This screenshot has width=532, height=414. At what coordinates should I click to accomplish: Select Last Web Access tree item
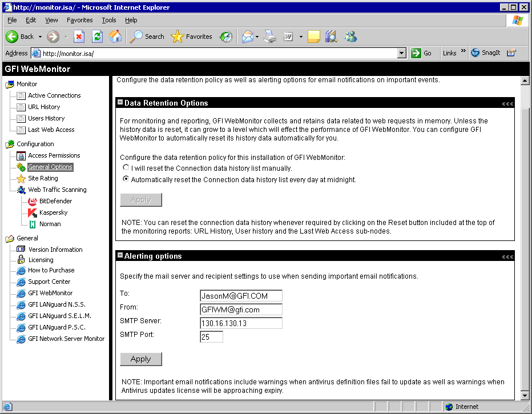pyautogui.click(x=51, y=130)
